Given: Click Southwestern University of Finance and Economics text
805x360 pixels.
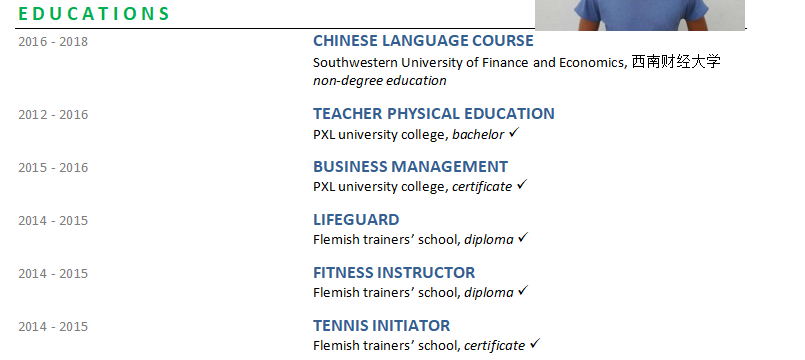Looking at the screenshot, I should [470, 63].
